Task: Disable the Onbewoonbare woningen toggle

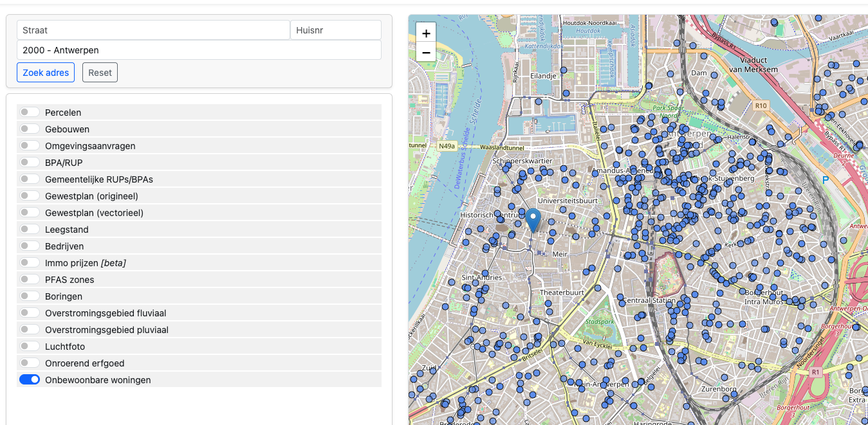Action: point(30,380)
